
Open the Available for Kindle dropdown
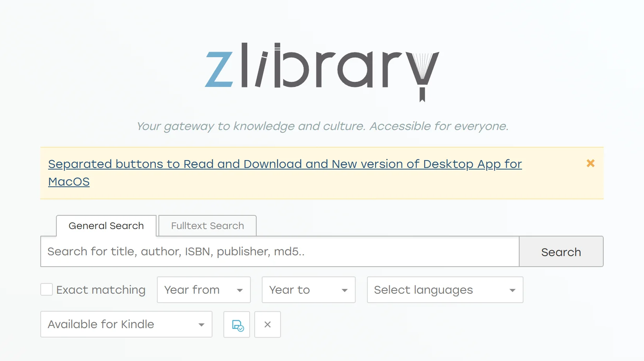126,324
